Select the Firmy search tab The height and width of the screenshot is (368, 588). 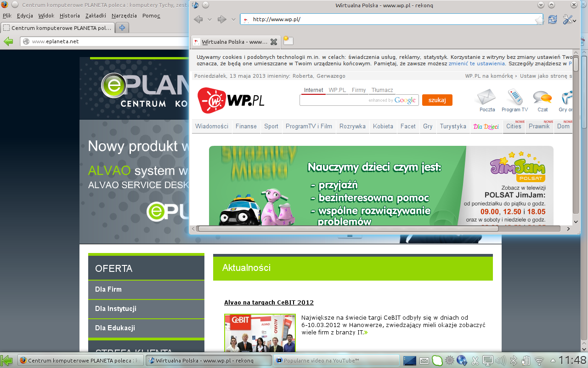click(x=359, y=90)
